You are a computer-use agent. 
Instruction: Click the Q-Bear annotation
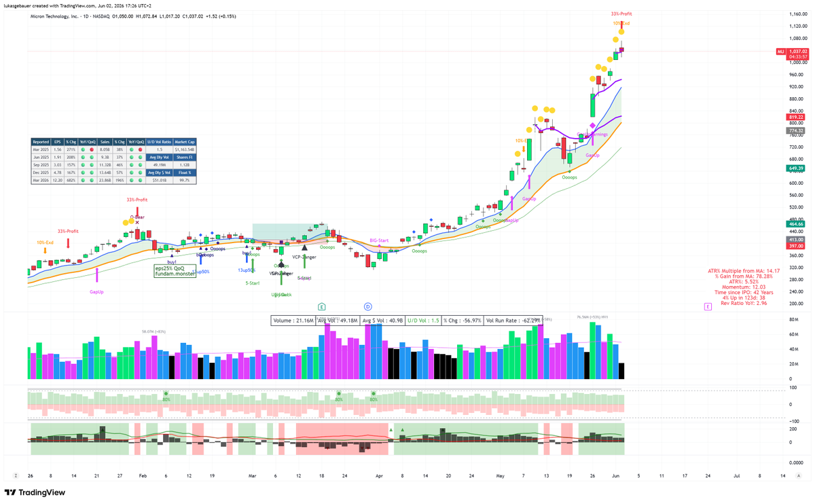[x=137, y=217]
